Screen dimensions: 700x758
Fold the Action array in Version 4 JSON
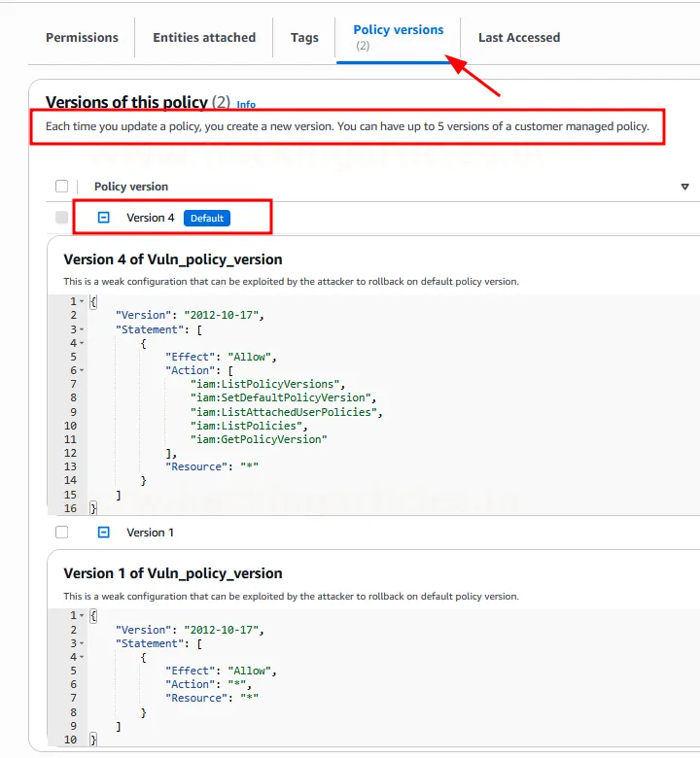pyautogui.click(x=82, y=370)
